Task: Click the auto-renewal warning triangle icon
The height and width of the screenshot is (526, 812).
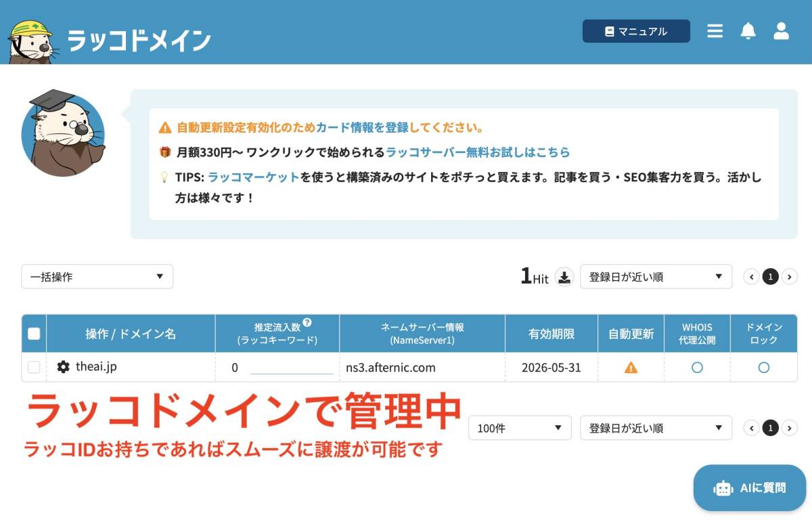Action: [631, 368]
